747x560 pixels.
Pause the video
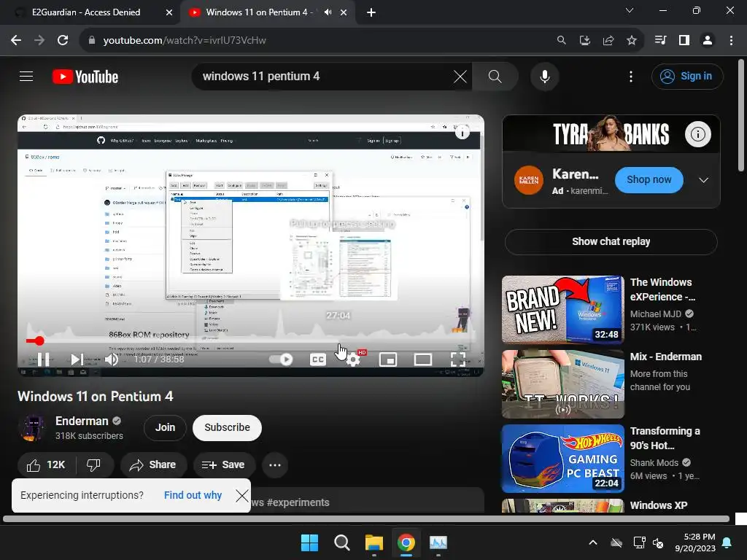(43, 359)
